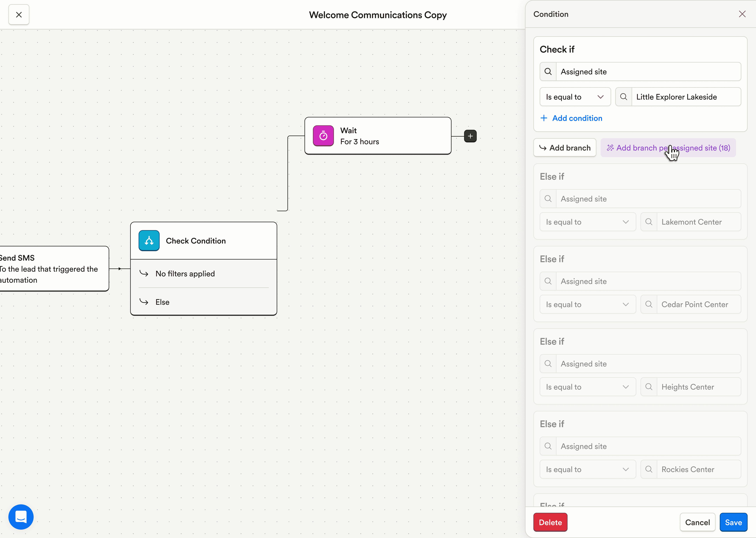The image size is (756, 538).
Task: Click the search icon beside Lakemont Center
Action: 649,222
